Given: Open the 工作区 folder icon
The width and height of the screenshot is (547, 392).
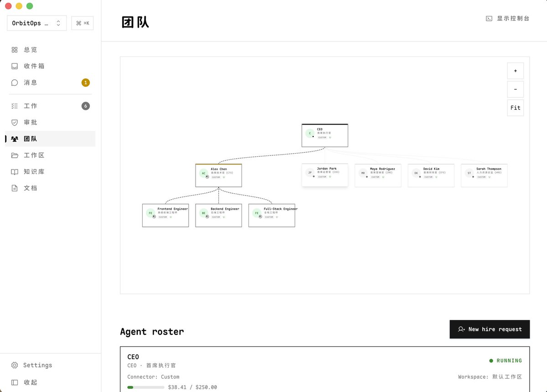Looking at the screenshot, I should pos(15,155).
